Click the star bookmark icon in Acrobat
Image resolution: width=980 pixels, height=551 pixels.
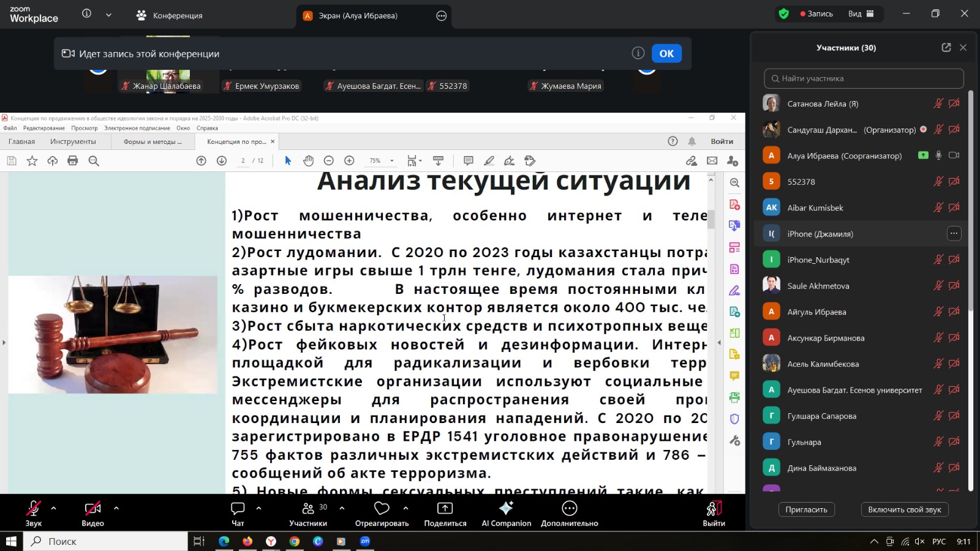click(32, 160)
